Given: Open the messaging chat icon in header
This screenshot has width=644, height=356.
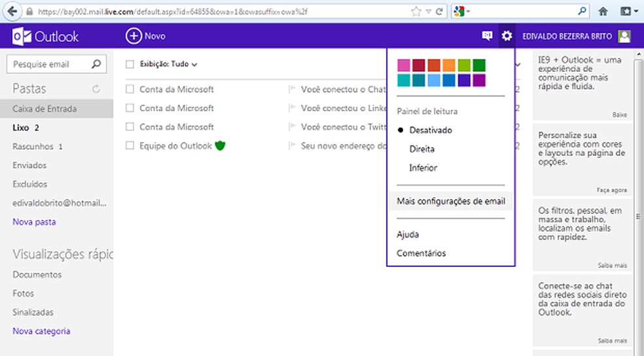Looking at the screenshot, I should pyautogui.click(x=487, y=36).
